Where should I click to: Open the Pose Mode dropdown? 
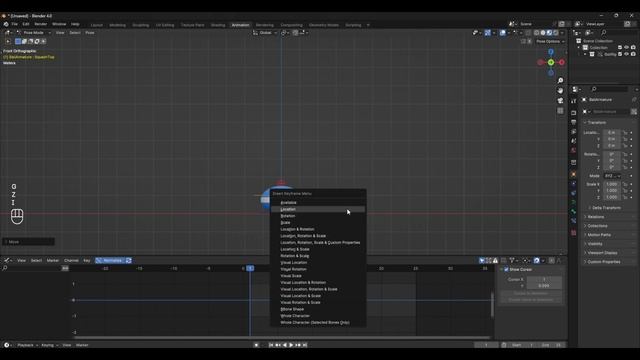pyautogui.click(x=34, y=33)
